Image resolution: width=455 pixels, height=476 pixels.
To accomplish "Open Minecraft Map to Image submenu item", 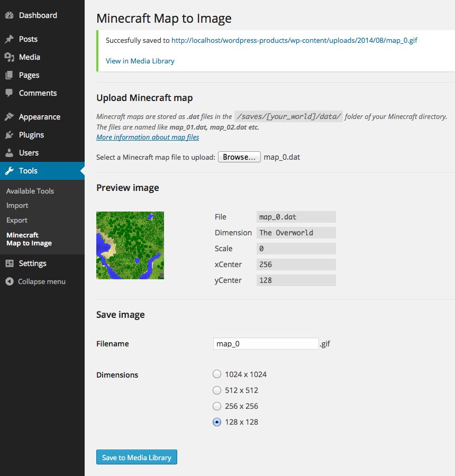I will tap(29, 239).
